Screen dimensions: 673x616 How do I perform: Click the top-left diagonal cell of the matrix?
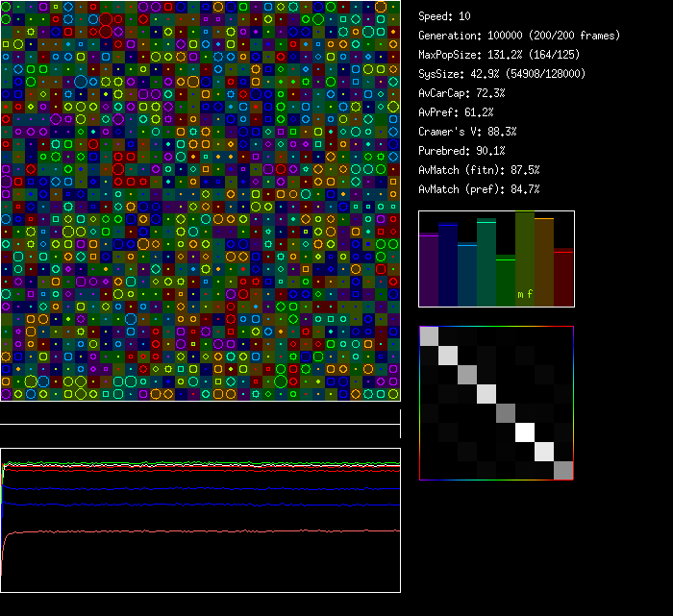click(x=429, y=336)
